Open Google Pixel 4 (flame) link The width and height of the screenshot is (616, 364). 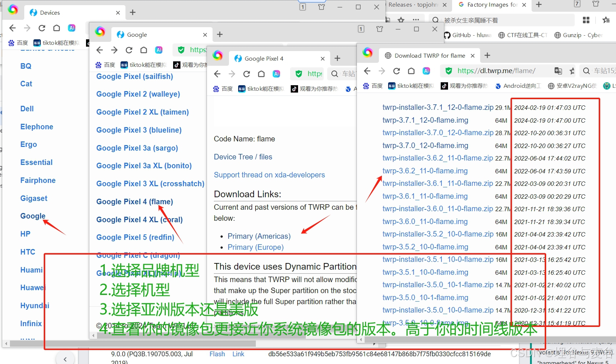tap(135, 202)
